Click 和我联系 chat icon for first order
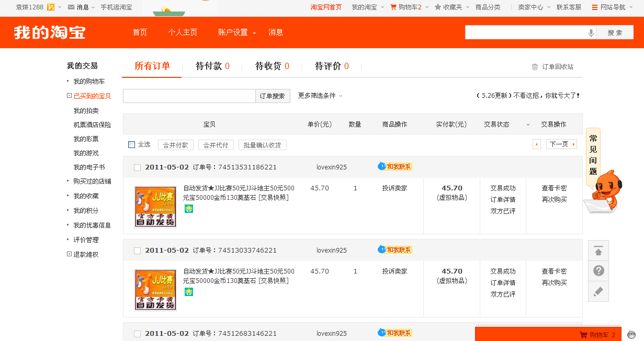Viewport: 644px width, 341px height. (x=395, y=167)
